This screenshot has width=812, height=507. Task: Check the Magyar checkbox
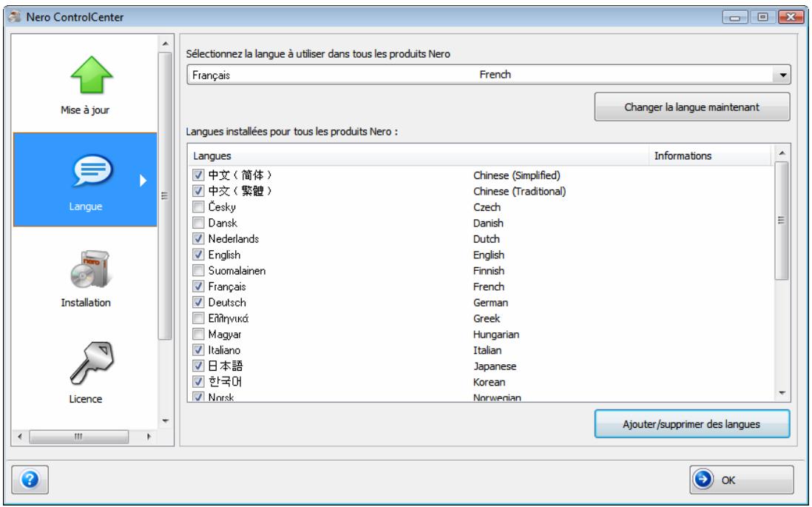[x=197, y=334]
